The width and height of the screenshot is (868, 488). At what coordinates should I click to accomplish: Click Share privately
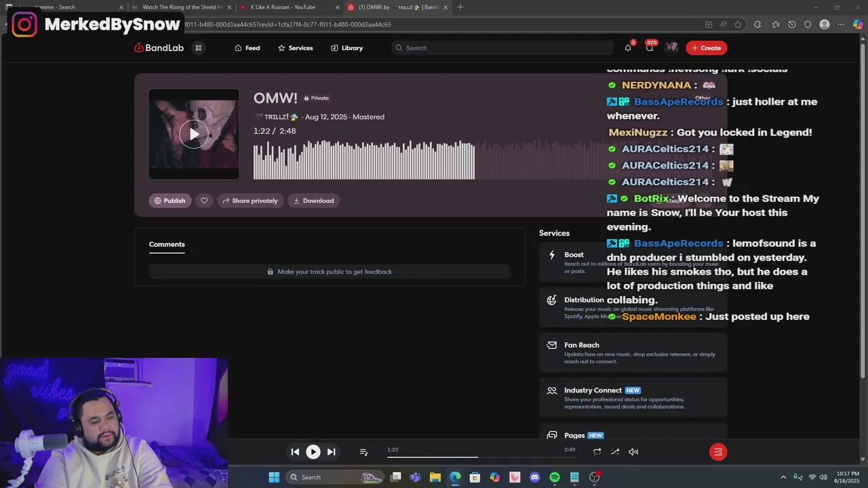coord(250,201)
